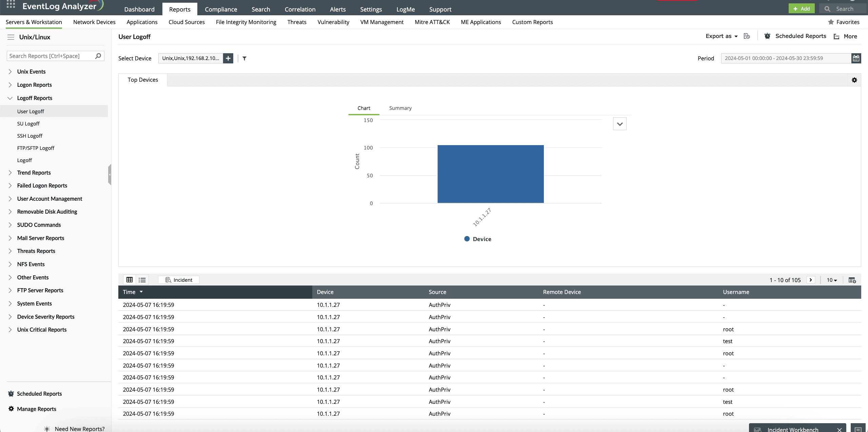Open the Compliance menu tab

[x=221, y=9]
